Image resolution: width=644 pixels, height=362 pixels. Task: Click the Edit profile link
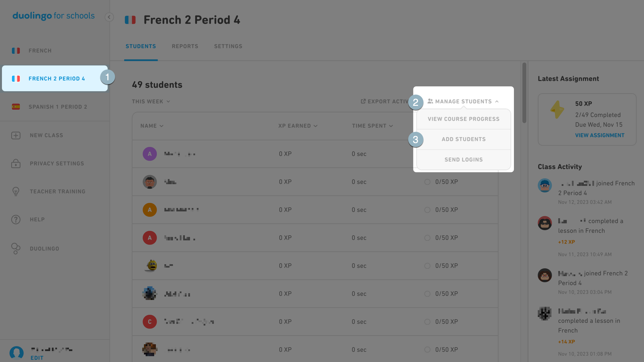37,358
